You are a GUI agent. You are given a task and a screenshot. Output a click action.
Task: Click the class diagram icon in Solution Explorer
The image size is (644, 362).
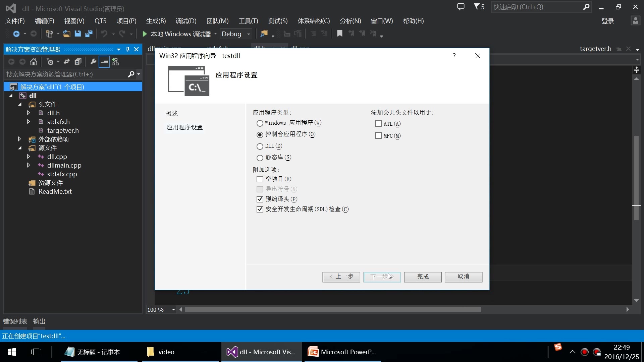(115, 62)
